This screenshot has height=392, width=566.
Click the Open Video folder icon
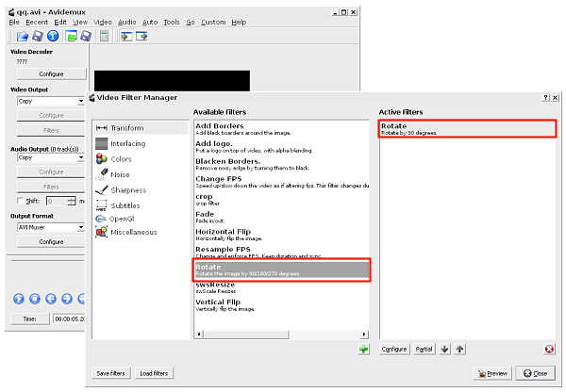click(22, 36)
